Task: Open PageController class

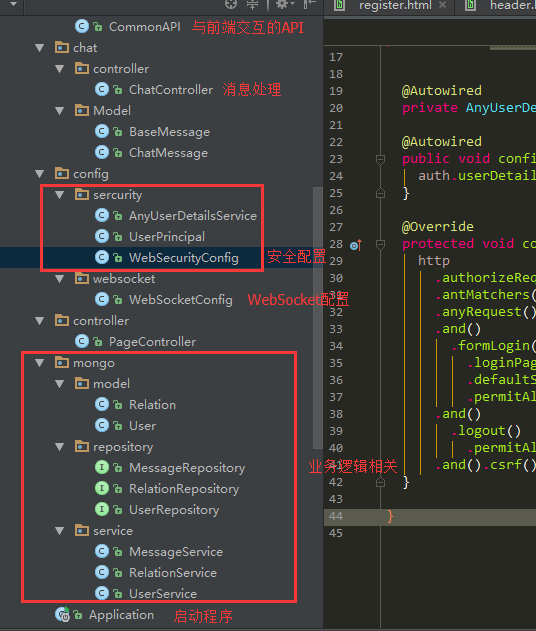Action: coord(152,342)
